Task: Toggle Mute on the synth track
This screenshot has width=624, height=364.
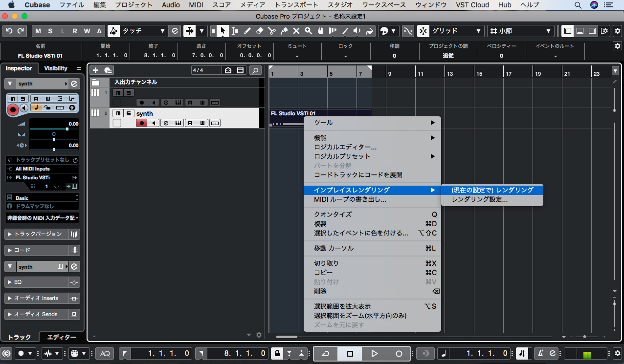Action: 117,113
